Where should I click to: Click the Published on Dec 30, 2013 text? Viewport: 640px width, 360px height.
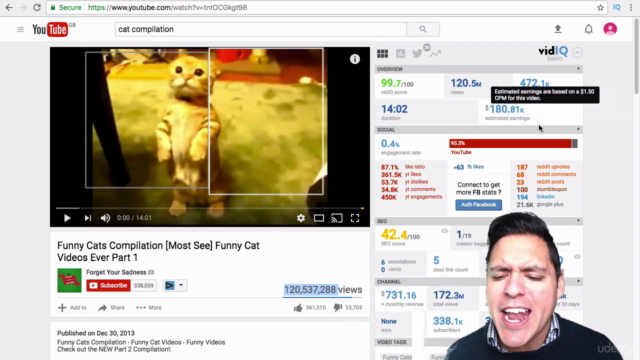pos(96,333)
